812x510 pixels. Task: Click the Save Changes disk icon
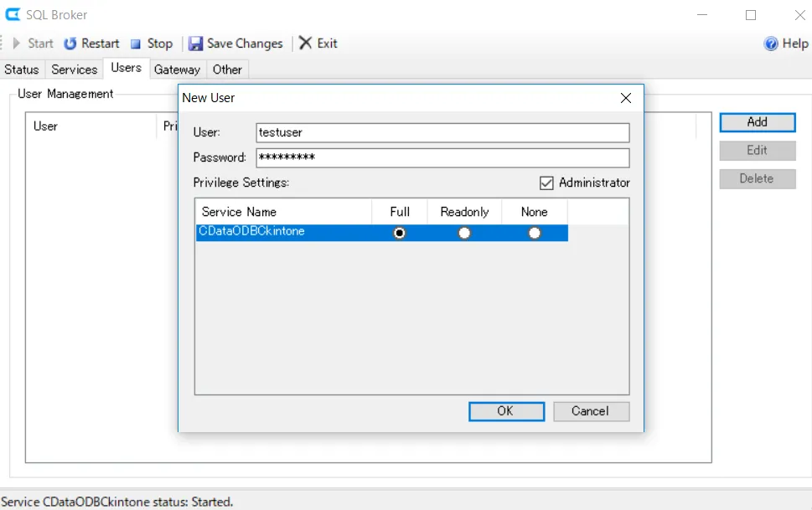click(x=196, y=43)
